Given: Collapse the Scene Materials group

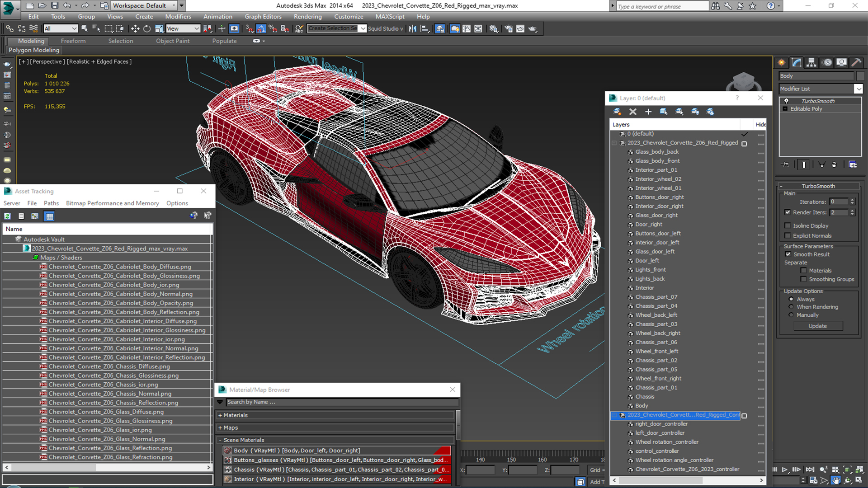Looking at the screenshot, I should coord(220,440).
